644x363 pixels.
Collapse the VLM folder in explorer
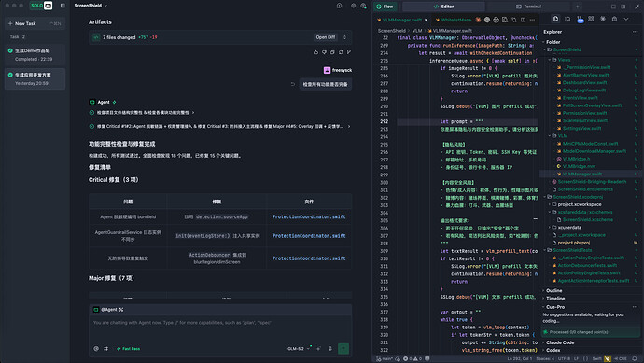(x=562, y=135)
